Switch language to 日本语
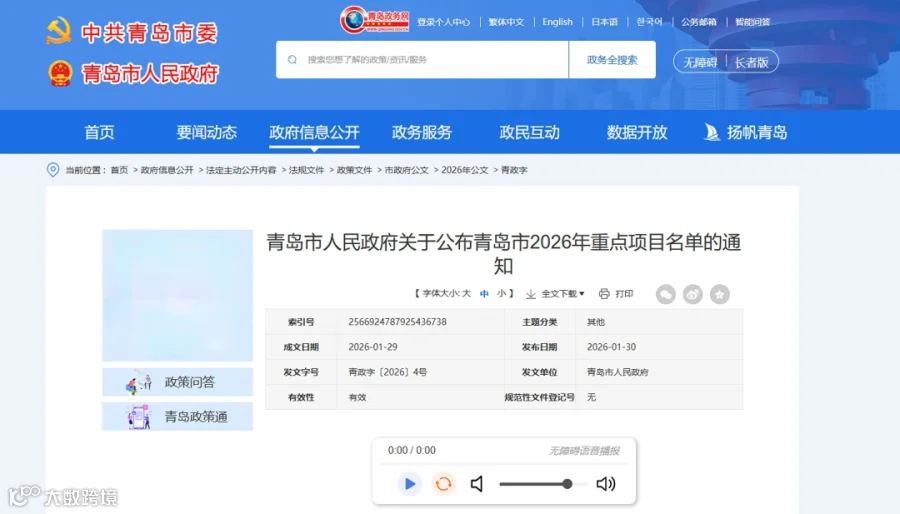900x514 pixels. coord(604,22)
